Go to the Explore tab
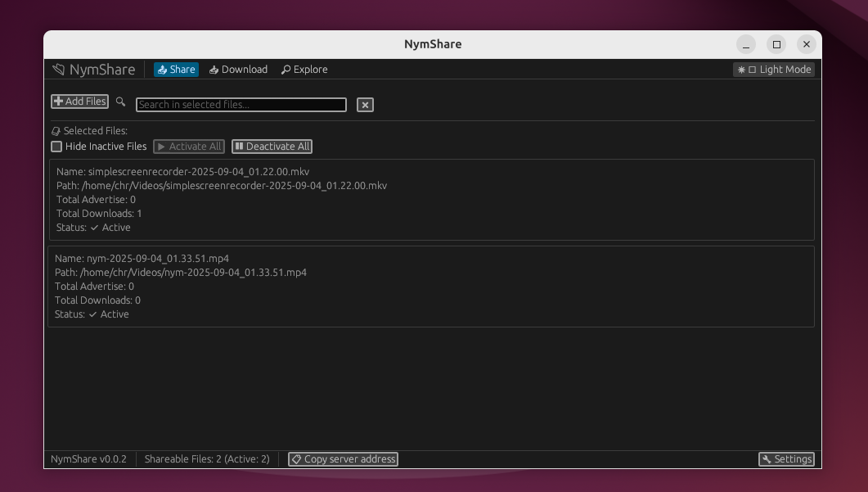 tap(304, 70)
